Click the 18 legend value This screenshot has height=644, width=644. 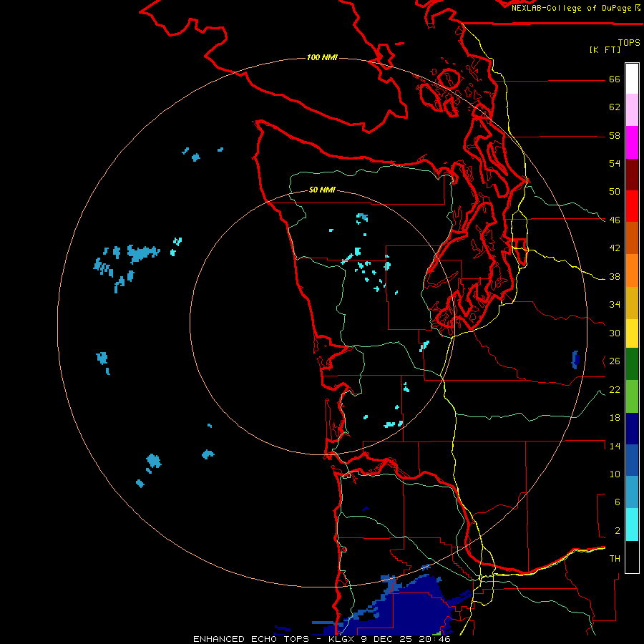pos(615,418)
